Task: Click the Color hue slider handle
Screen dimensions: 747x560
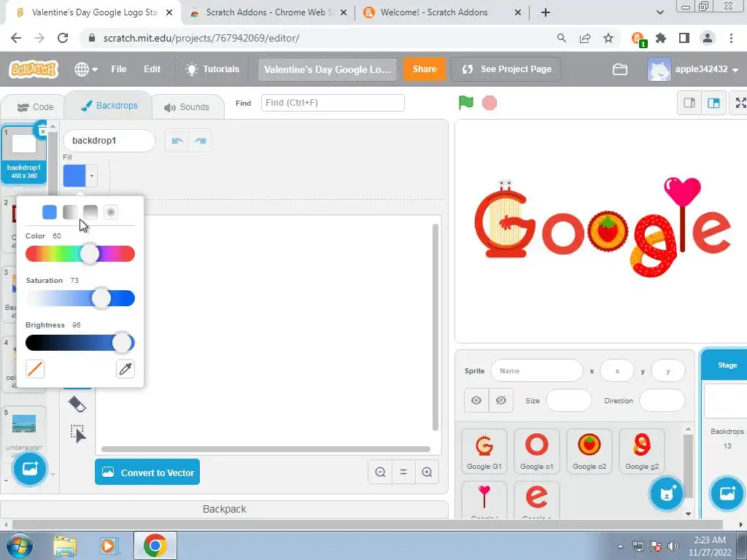Action: point(90,254)
